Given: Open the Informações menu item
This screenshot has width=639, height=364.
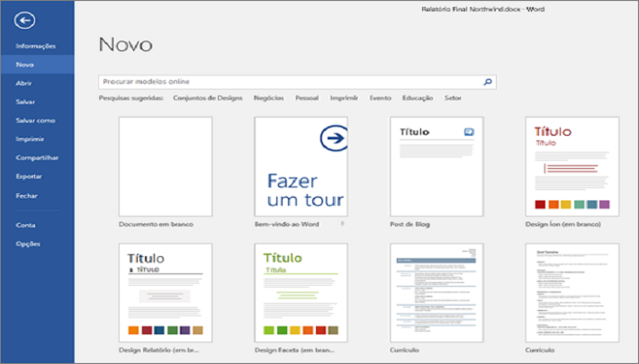Looking at the screenshot, I should click(x=35, y=46).
